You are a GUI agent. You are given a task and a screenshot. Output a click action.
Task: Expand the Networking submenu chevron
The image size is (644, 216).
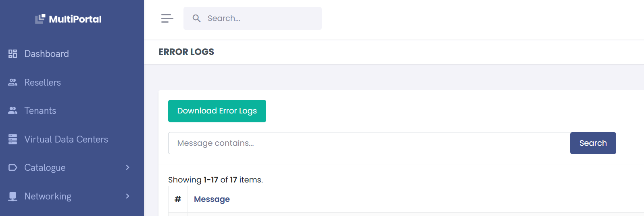pyautogui.click(x=127, y=196)
